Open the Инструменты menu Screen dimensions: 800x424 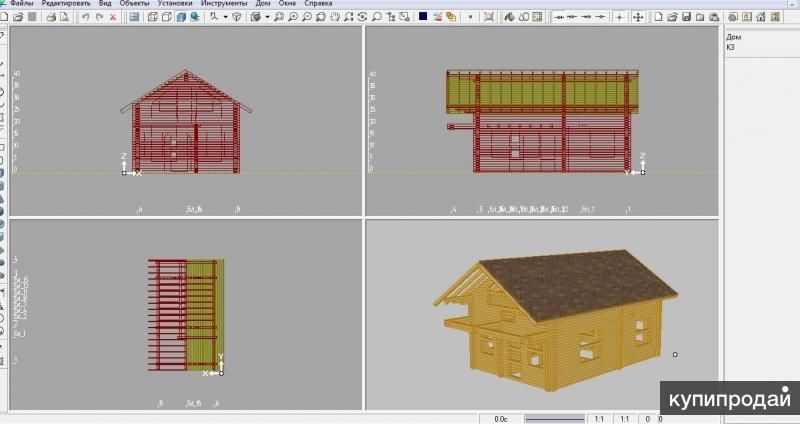tap(224, 3)
